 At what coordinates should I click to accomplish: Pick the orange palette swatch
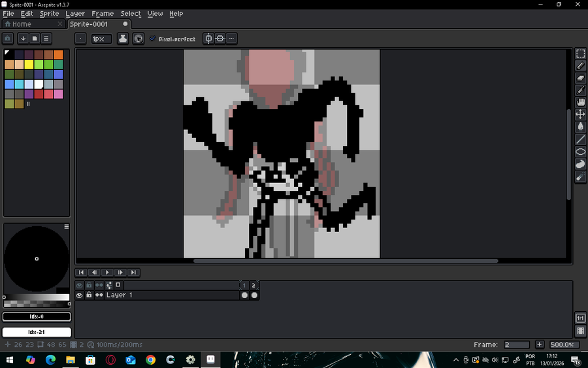58,55
